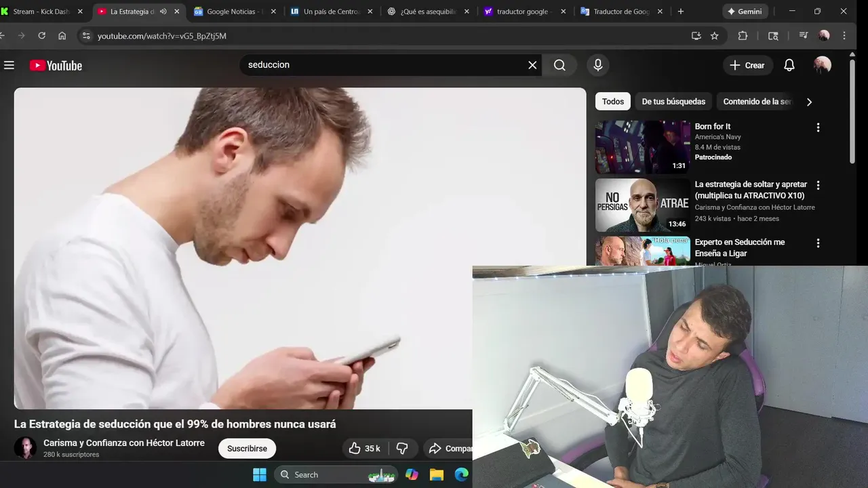Open Chrome extensions puzzle icon
Image resolution: width=868 pixels, height=488 pixels.
[x=743, y=36]
